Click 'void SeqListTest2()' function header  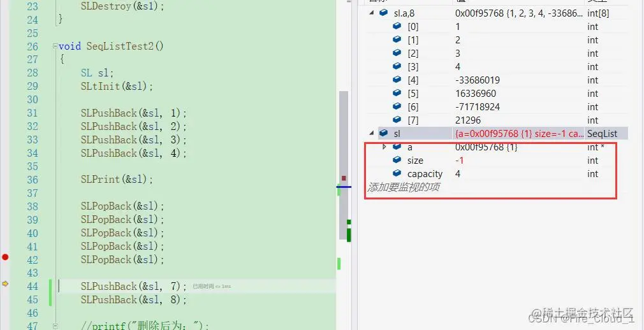pyautogui.click(x=111, y=47)
